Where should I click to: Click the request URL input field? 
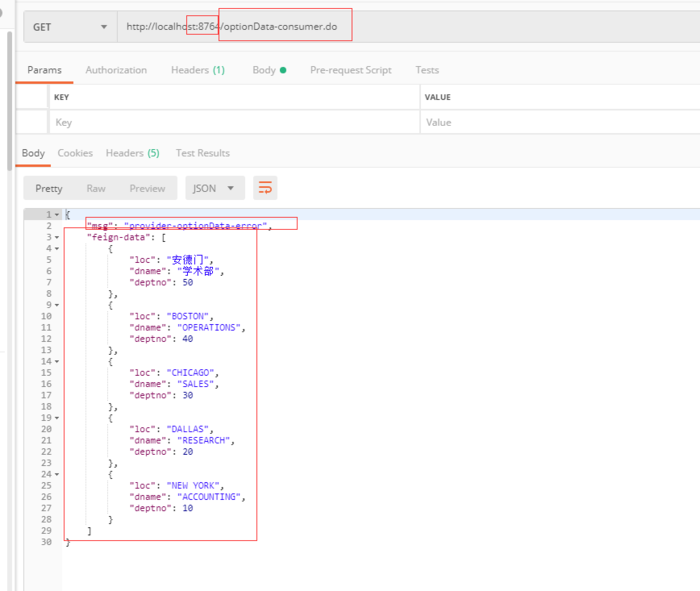point(408,27)
